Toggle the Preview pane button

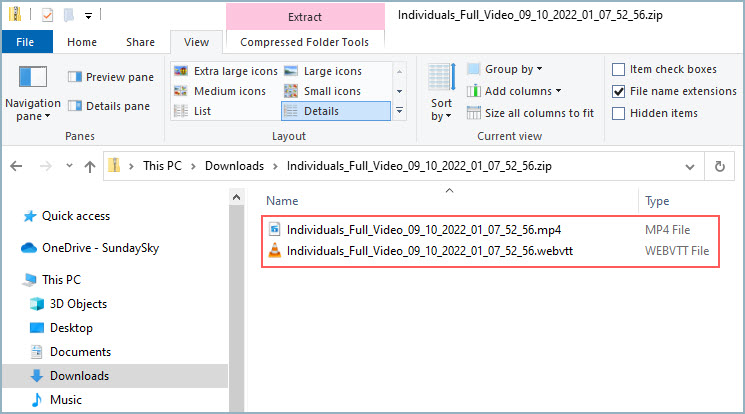[x=111, y=77]
